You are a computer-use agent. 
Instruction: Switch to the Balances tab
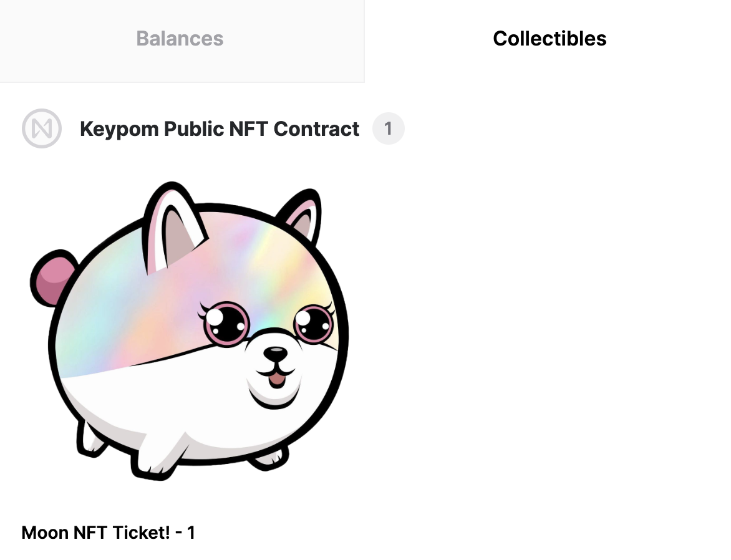pos(180,39)
